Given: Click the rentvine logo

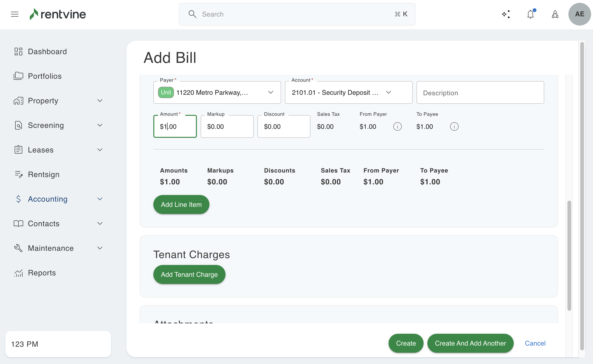Looking at the screenshot, I should coord(58,14).
